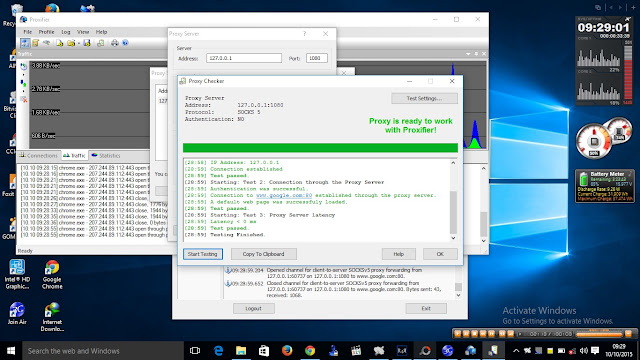Click the new profile page icon in Proxifier toolbar

pyautogui.click(x=60, y=43)
